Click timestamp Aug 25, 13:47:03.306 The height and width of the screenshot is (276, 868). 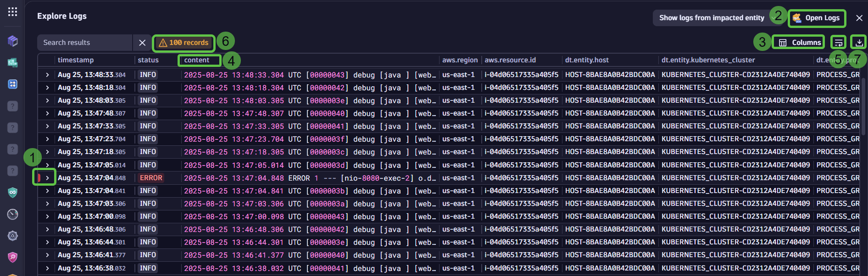[92, 204]
